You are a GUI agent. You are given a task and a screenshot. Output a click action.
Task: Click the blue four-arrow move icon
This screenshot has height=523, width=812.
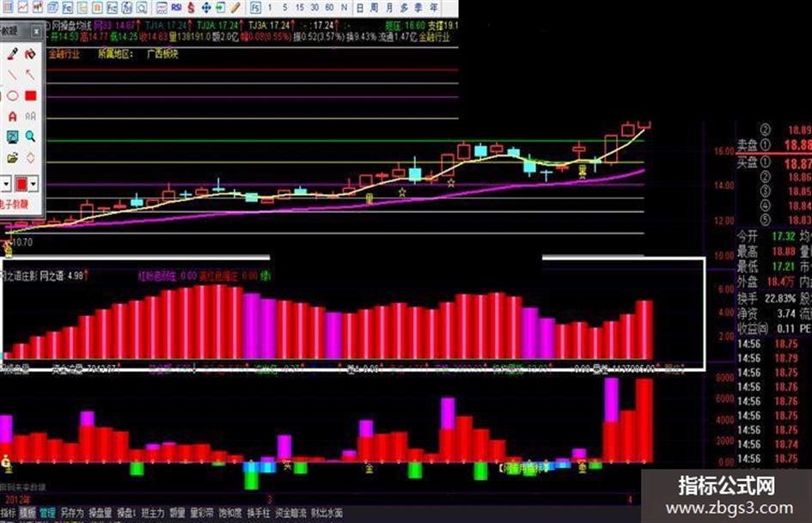click(x=206, y=7)
